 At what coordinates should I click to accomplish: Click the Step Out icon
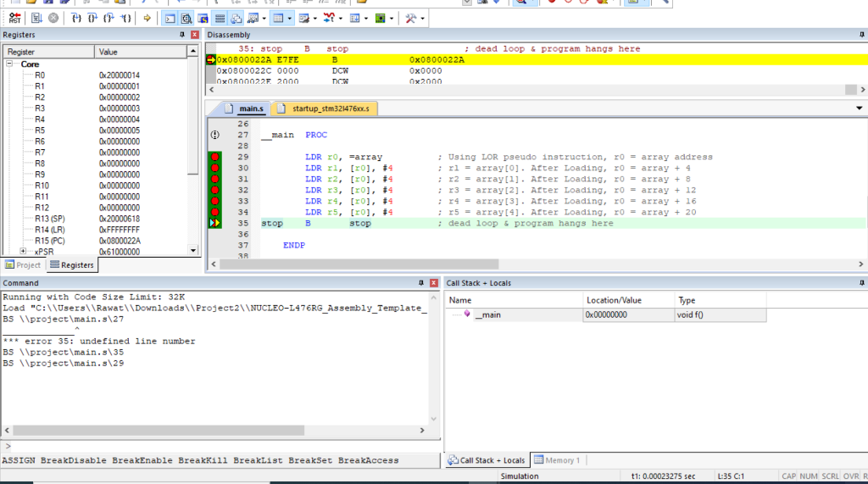click(x=108, y=18)
